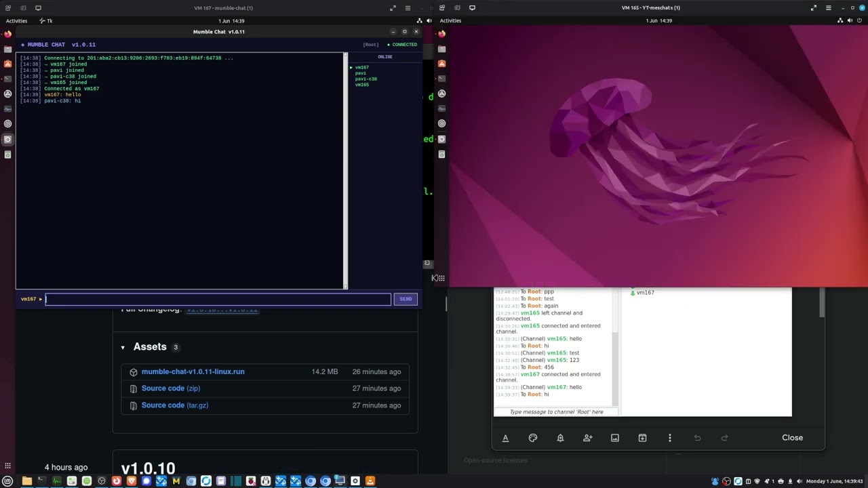This screenshot has width=868, height=488.
Task: Click the 'Connected as vm167' log line
Action: [x=72, y=89]
